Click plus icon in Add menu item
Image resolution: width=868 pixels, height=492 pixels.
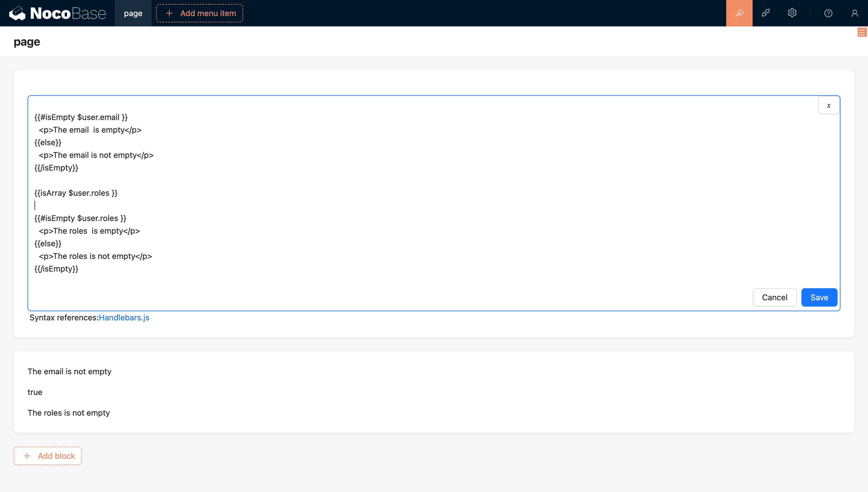(x=169, y=13)
